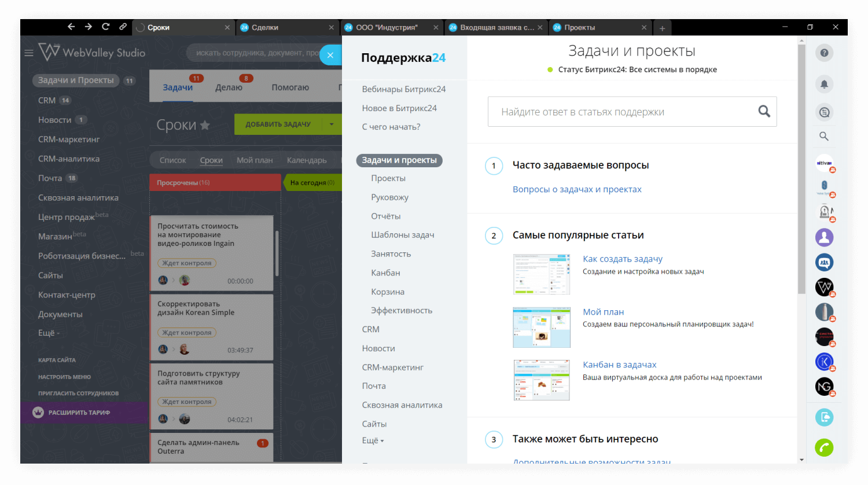Screen dimensions: 868x485
Task: Open Вопросы о задачах и проектах link
Action: tap(577, 189)
